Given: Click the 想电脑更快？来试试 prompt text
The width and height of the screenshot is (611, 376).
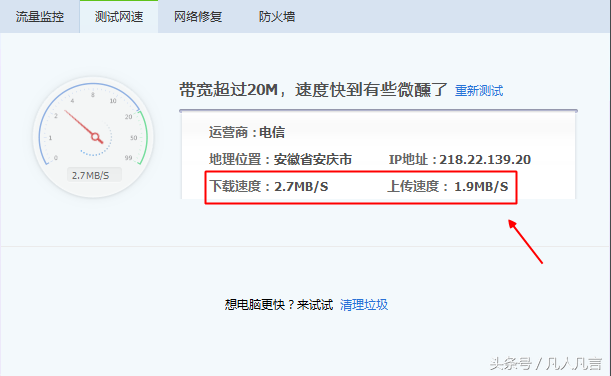Looking at the screenshot, I should coord(279,305).
